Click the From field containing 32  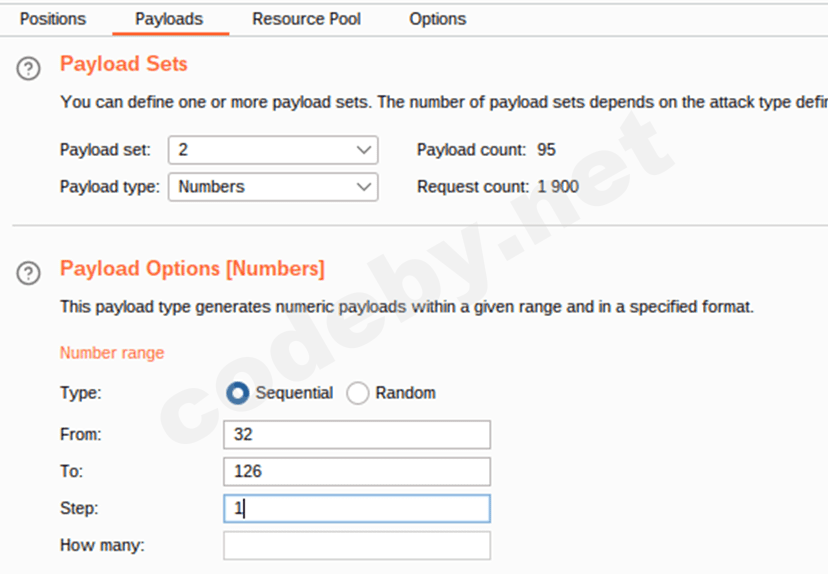(x=357, y=435)
